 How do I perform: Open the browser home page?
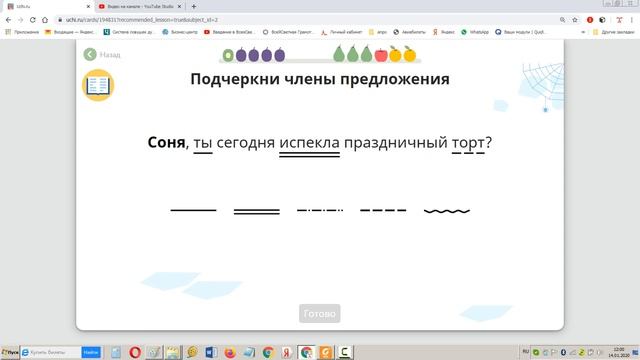45,20
